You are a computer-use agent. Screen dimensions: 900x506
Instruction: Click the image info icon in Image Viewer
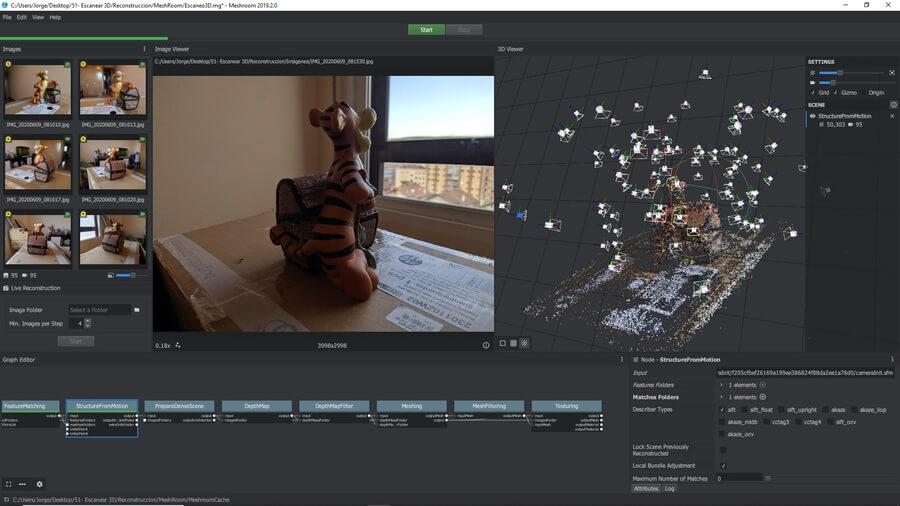pos(486,345)
